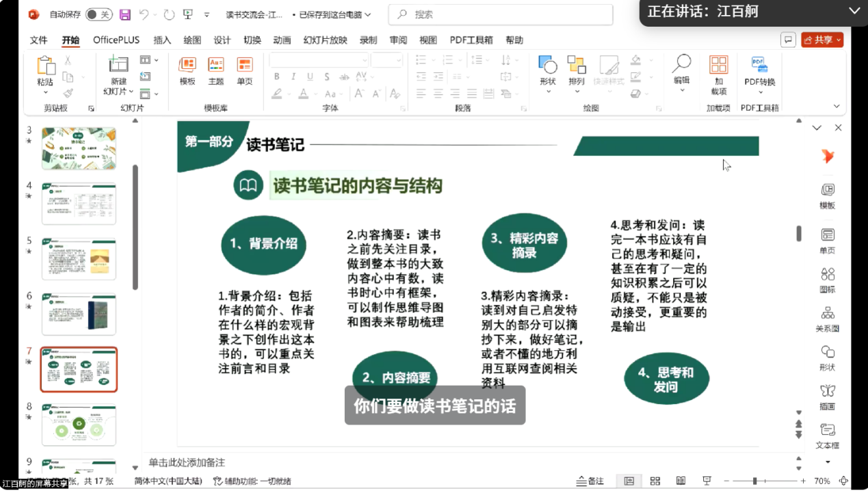Switch to slide sorter view in status bar
868x495 pixels.
[x=655, y=481]
